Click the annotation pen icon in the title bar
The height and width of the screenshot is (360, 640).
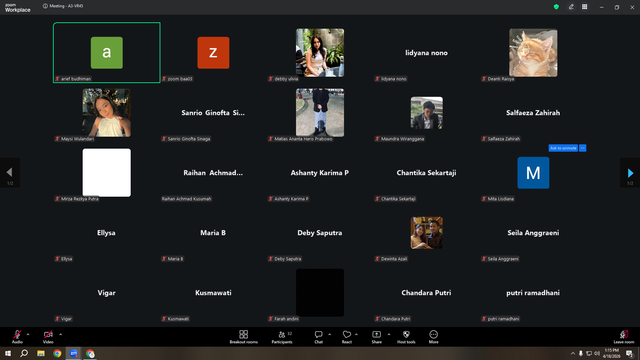click(x=571, y=7)
